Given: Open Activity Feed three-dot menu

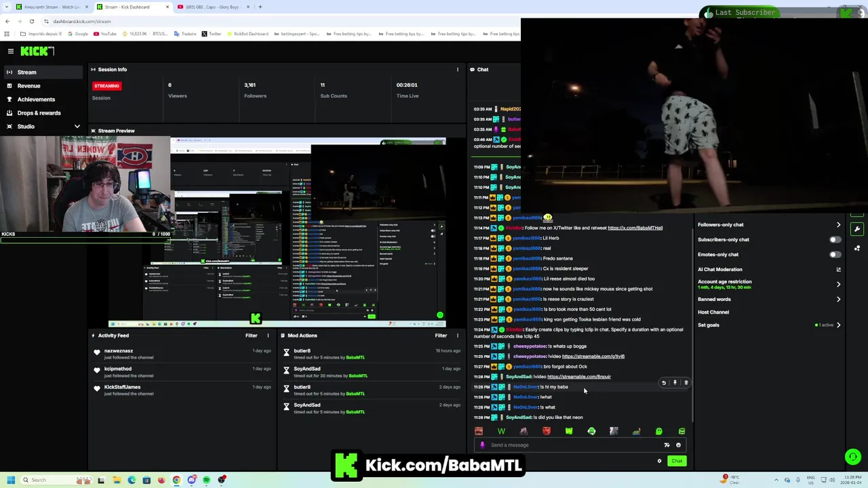Looking at the screenshot, I should pyautogui.click(x=268, y=335).
